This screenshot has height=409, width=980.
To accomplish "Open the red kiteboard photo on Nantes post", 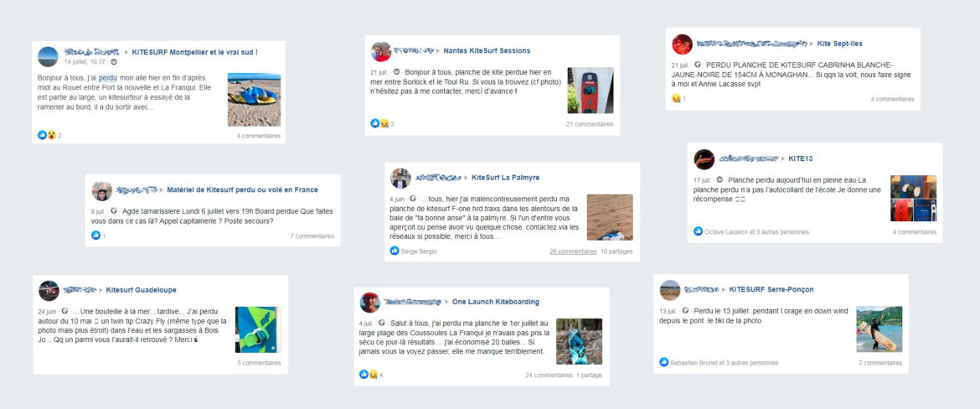I will [590, 91].
